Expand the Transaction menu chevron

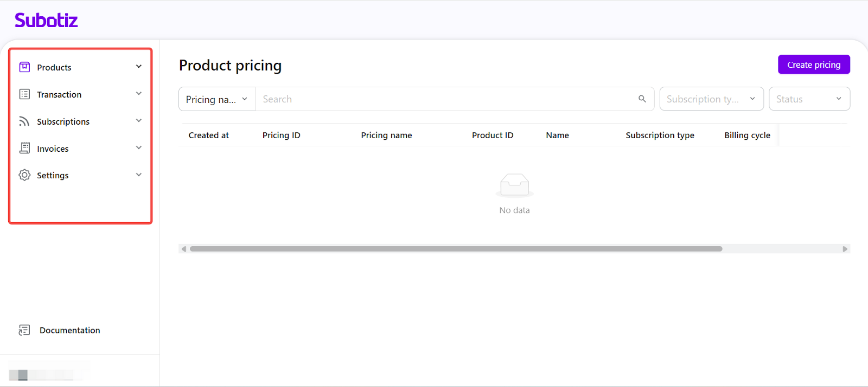point(139,94)
